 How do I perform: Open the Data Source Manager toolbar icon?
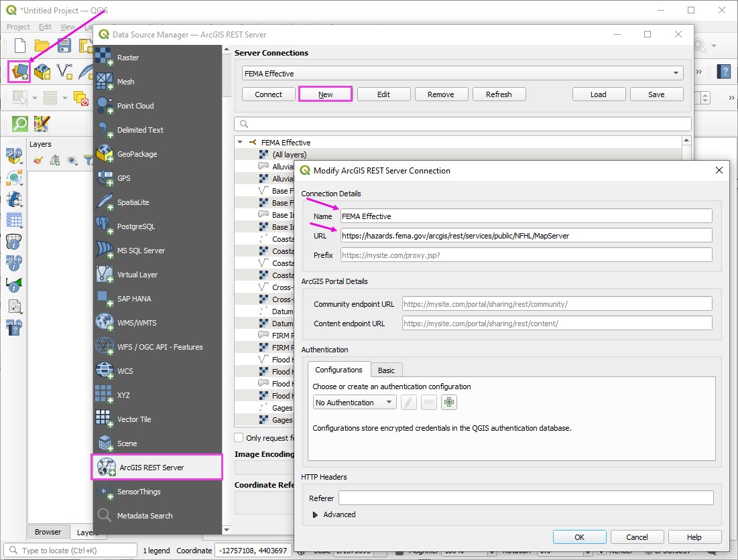(x=19, y=71)
